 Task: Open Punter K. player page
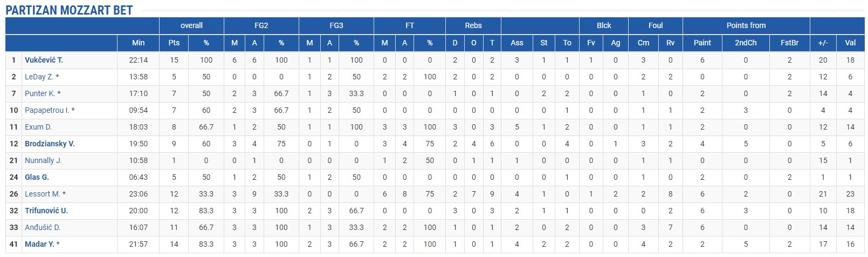coord(40,93)
